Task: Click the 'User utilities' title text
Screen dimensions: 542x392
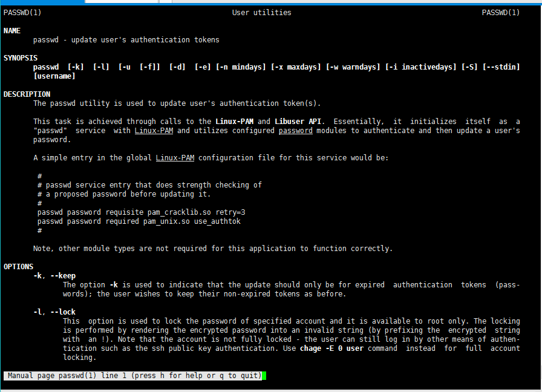Action: coord(262,13)
